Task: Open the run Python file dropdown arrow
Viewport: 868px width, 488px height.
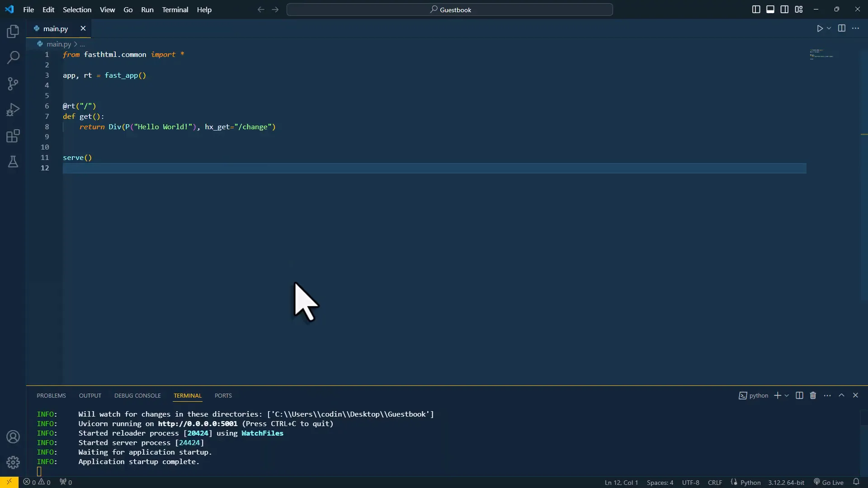Action: 829,28
